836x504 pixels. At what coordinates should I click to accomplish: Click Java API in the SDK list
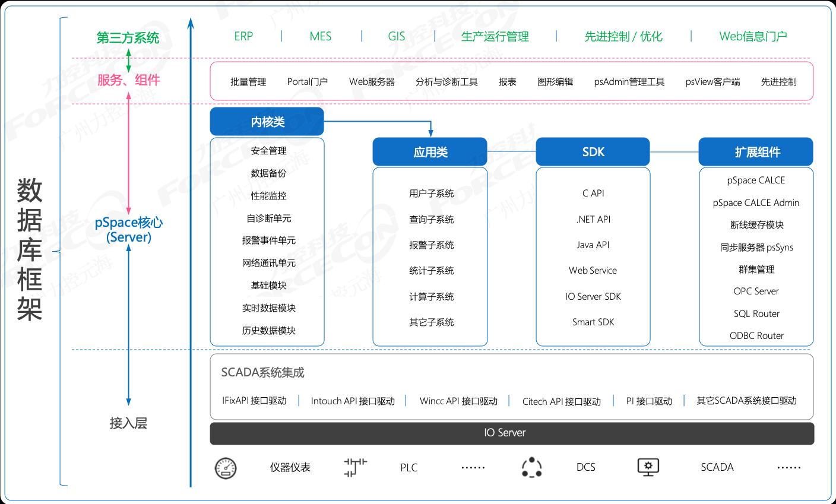pos(593,245)
